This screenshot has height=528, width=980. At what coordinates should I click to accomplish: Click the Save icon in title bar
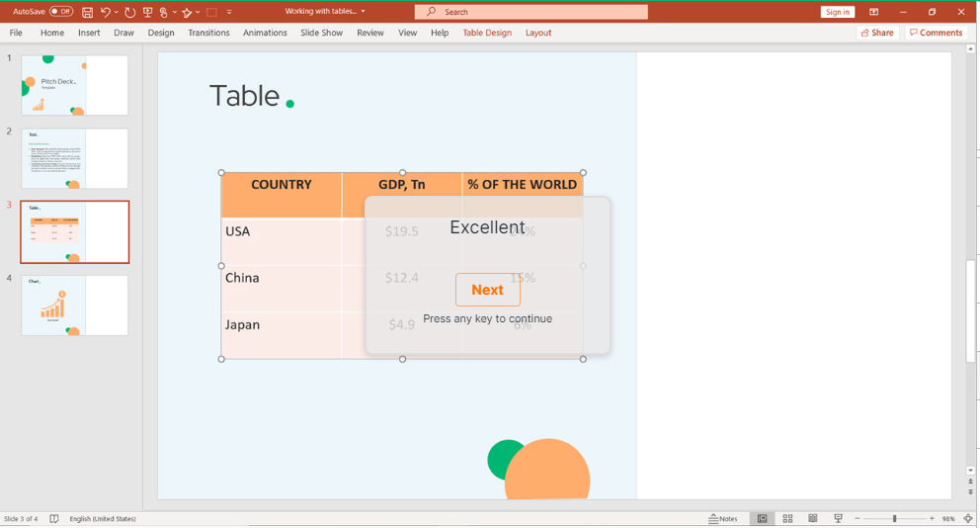[x=88, y=12]
